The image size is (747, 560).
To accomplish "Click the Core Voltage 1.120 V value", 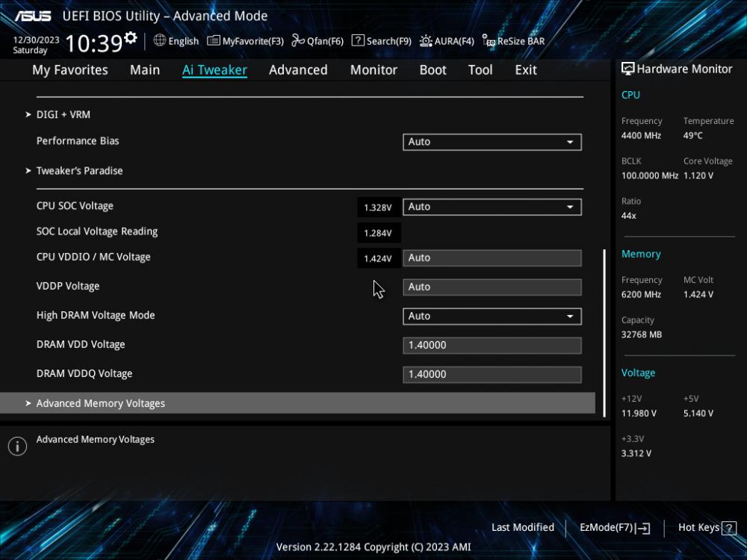I will [698, 175].
